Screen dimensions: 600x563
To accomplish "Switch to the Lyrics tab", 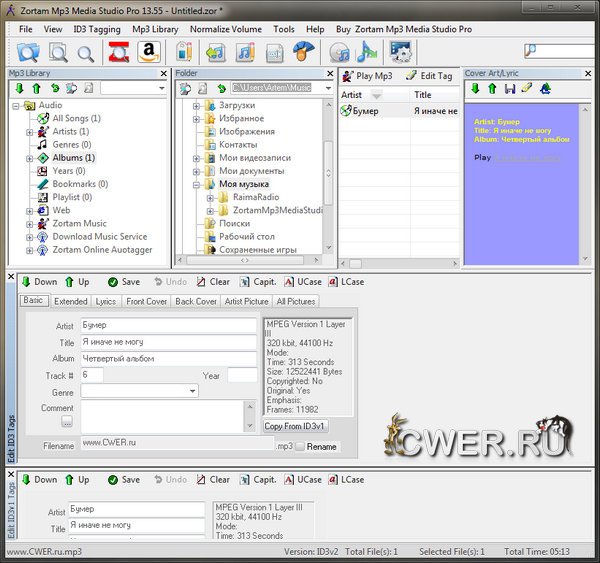I will [106, 301].
